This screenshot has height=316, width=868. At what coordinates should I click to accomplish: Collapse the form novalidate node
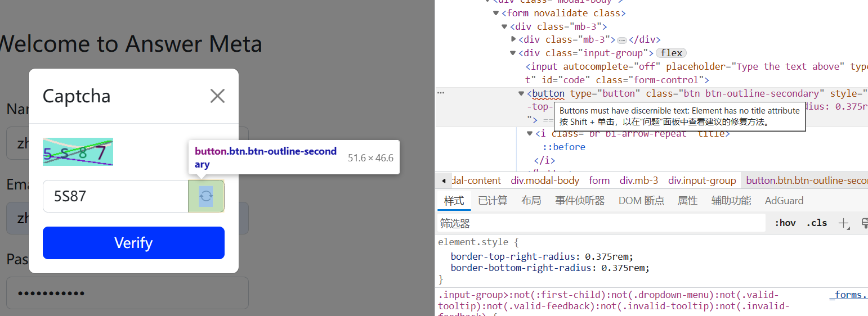[x=496, y=13]
